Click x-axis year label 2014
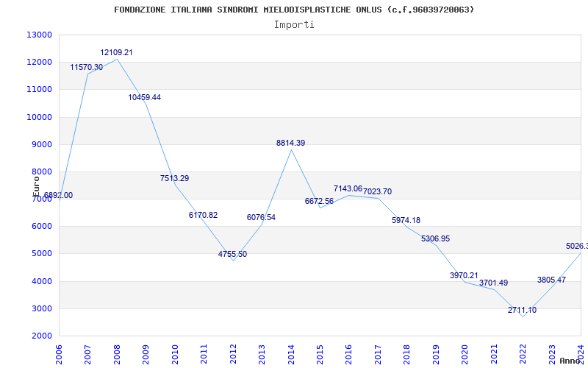Viewport: 588px width, 368px height. coord(291,355)
